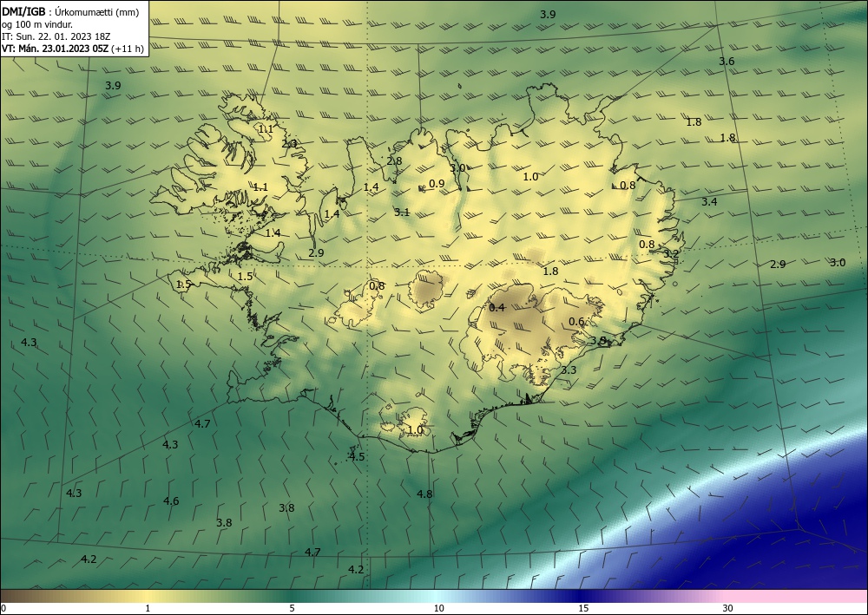868x615 pixels.
Task: Click the 4.6 value on the map
Action: click(x=171, y=501)
